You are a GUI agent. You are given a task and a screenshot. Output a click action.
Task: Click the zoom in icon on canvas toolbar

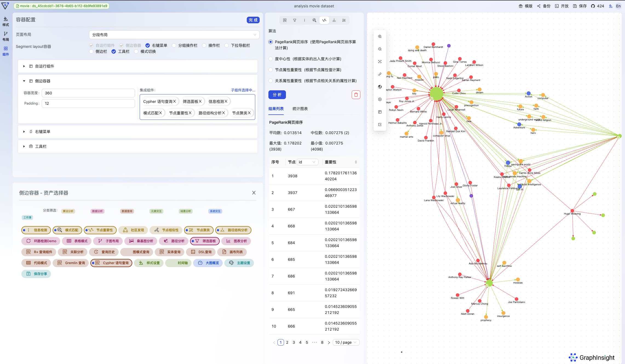(380, 36)
